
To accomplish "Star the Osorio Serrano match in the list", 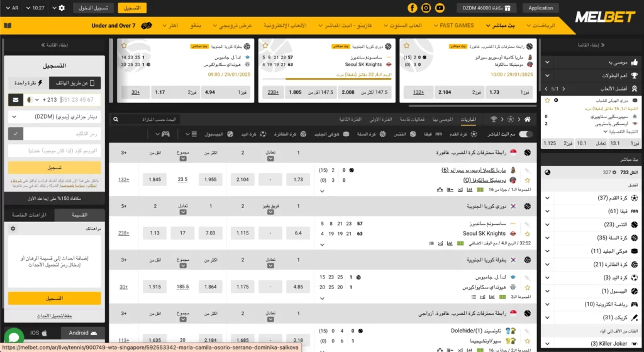I will coord(528,180).
